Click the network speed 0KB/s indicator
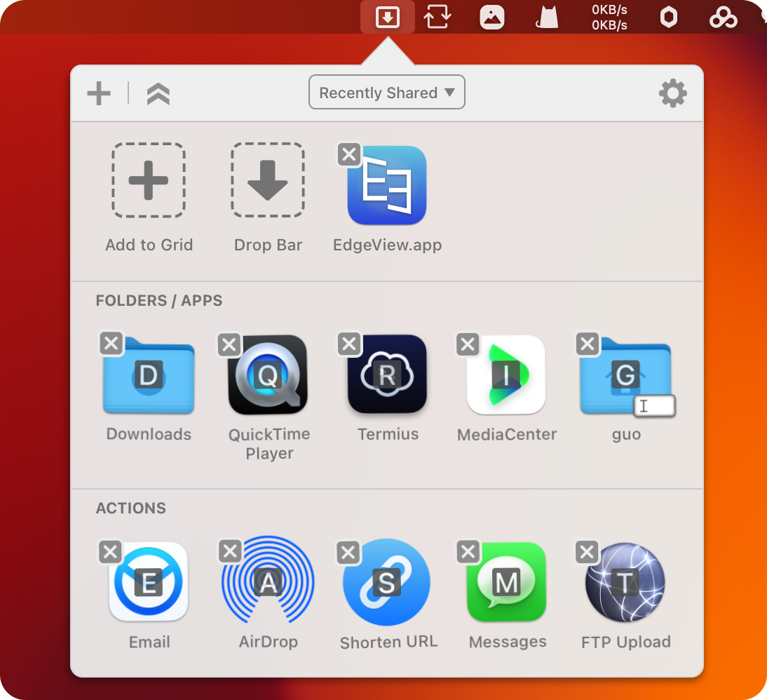This screenshot has width=767, height=700. click(x=609, y=18)
